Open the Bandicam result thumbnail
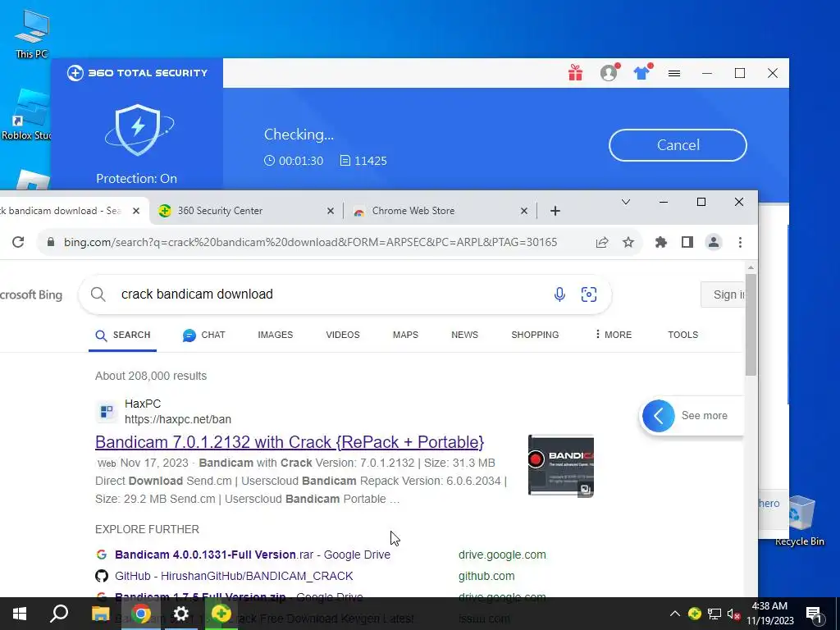 click(x=561, y=466)
